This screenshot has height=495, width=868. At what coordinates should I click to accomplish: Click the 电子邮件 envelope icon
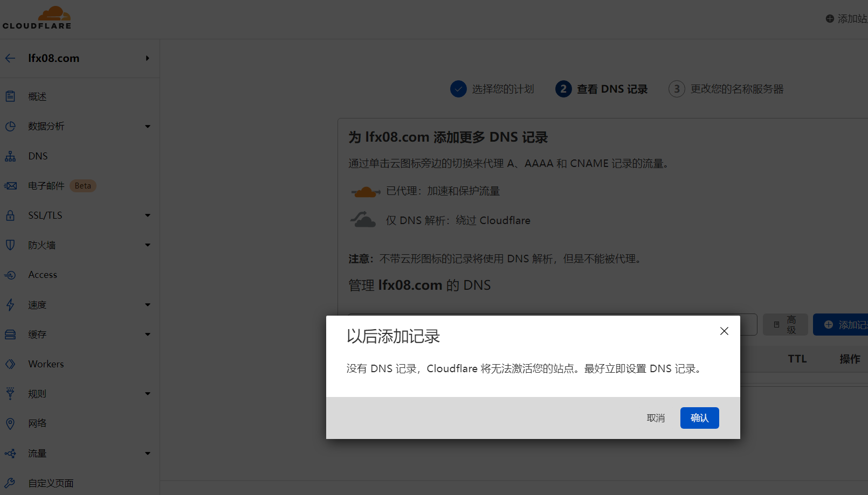10,186
